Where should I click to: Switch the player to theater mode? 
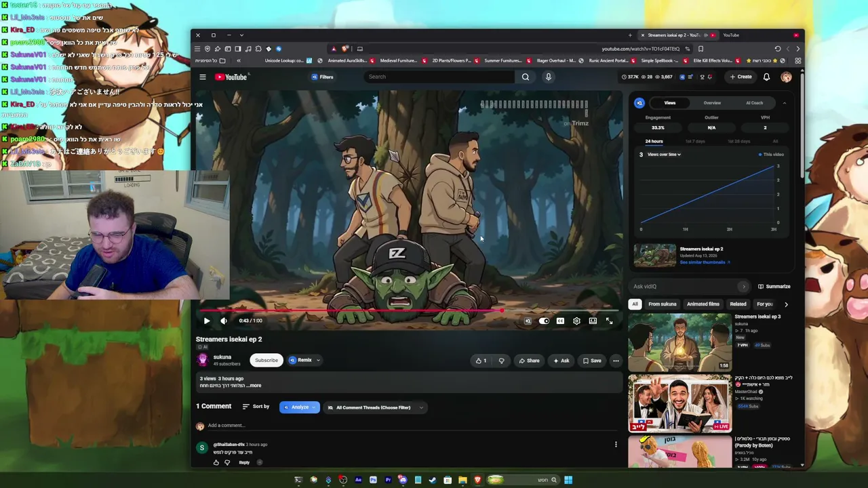(x=593, y=321)
